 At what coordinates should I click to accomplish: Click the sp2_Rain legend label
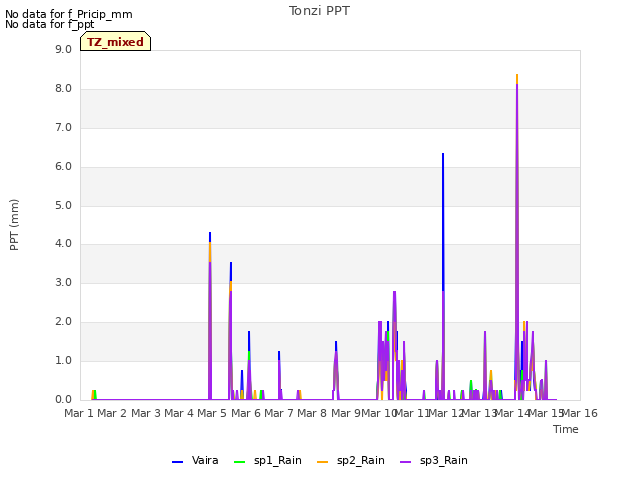pyautogui.click(x=360, y=460)
